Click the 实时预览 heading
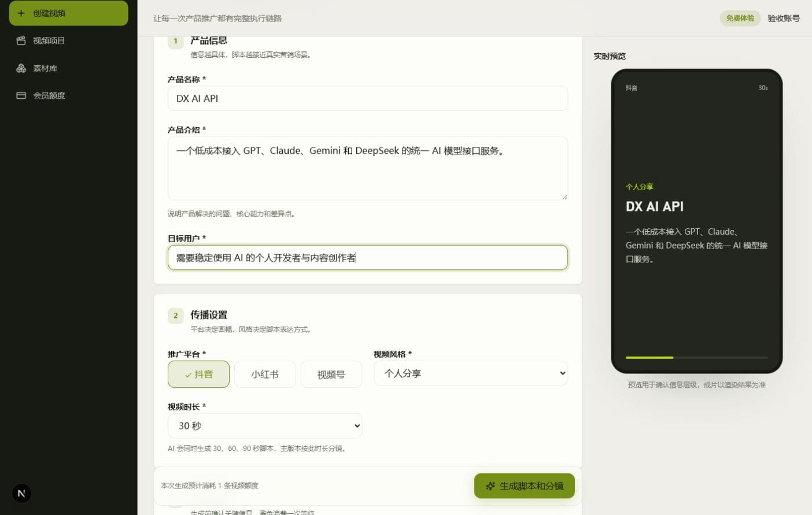This screenshot has height=515, width=812. pos(610,56)
